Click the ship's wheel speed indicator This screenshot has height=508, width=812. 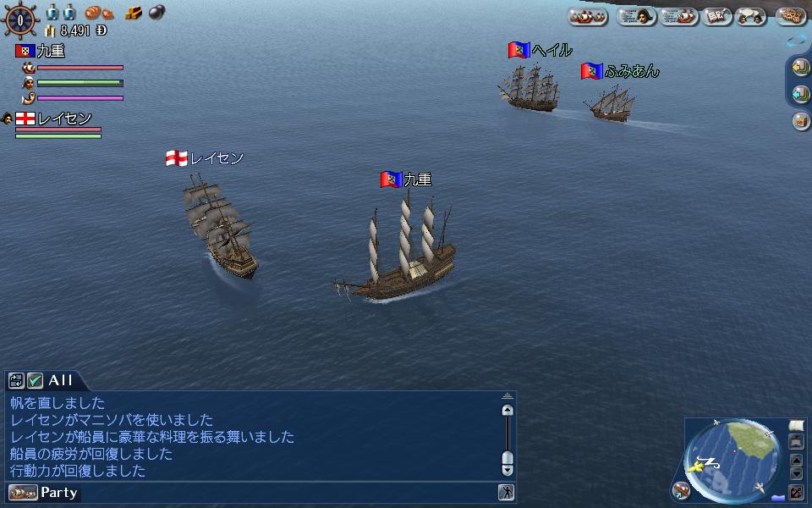pyautogui.click(x=20, y=20)
